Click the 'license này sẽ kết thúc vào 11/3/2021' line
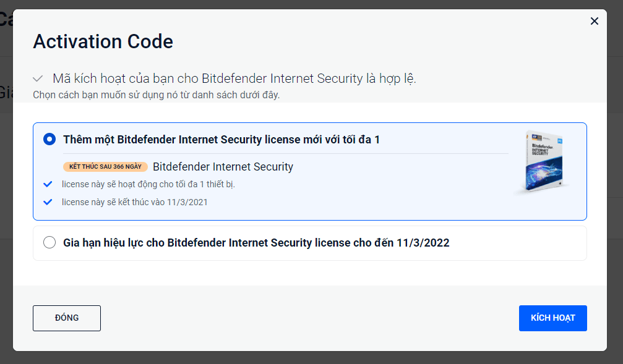The width and height of the screenshot is (623, 364). coord(135,202)
